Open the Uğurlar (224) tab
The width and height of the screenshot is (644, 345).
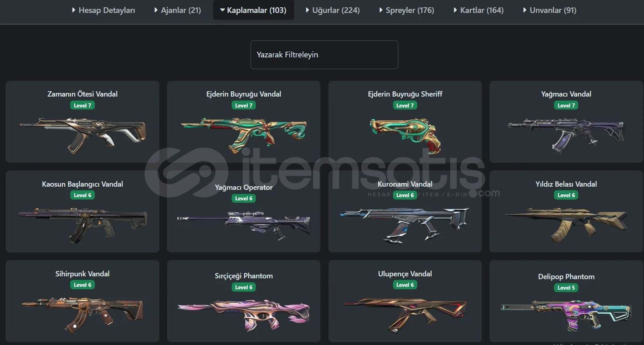pyautogui.click(x=332, y=10)
